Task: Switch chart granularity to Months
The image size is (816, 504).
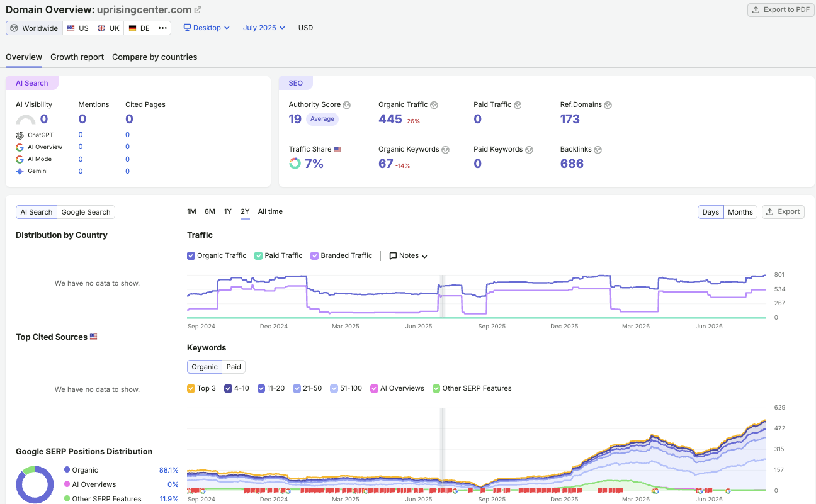Action: coord(740,212)
